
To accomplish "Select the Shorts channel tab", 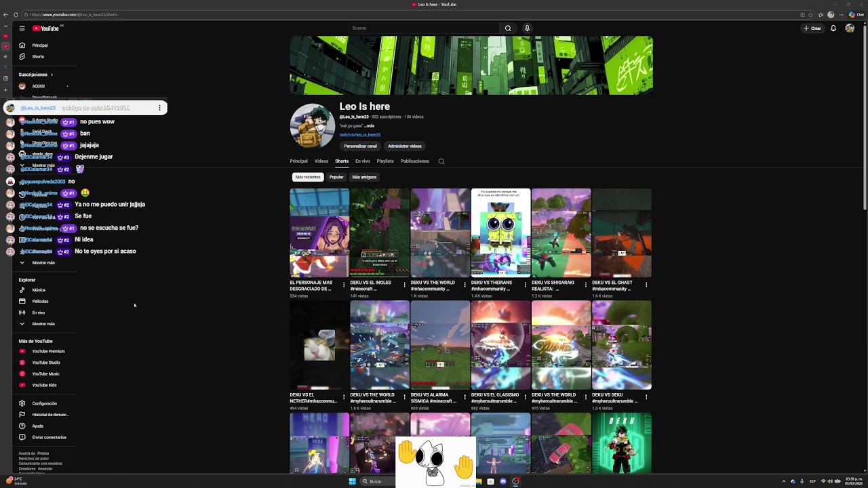I will (x=342, y=161).
